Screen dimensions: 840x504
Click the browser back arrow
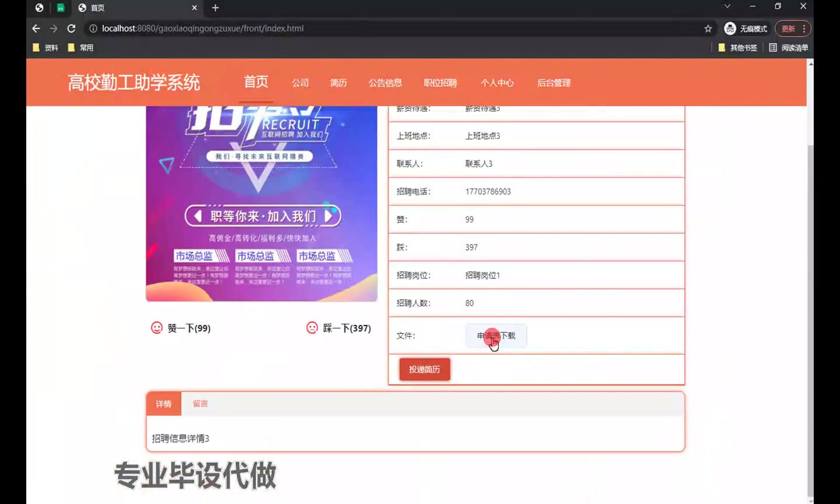pos(36,29)
